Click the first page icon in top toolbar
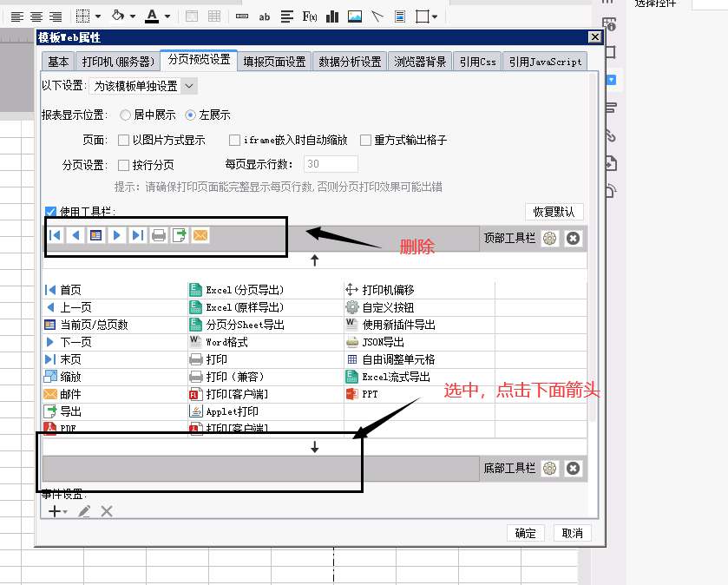Image resolution: width=728 pixels, height=585 pixels. tap(56, 235)
